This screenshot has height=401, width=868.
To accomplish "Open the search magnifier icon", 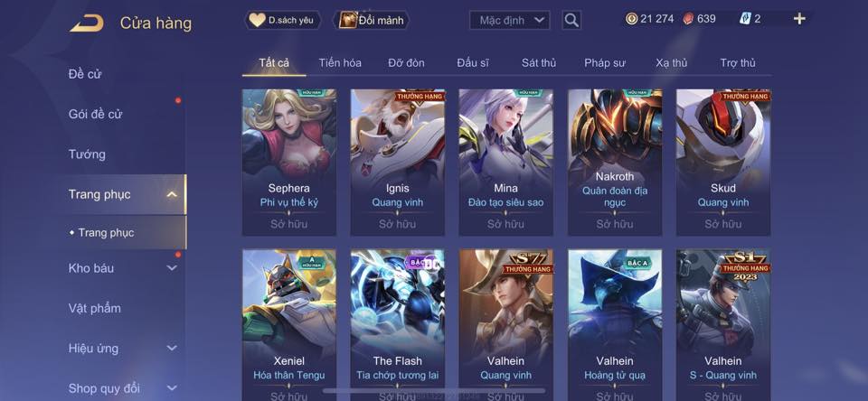I will click(571, 21).
